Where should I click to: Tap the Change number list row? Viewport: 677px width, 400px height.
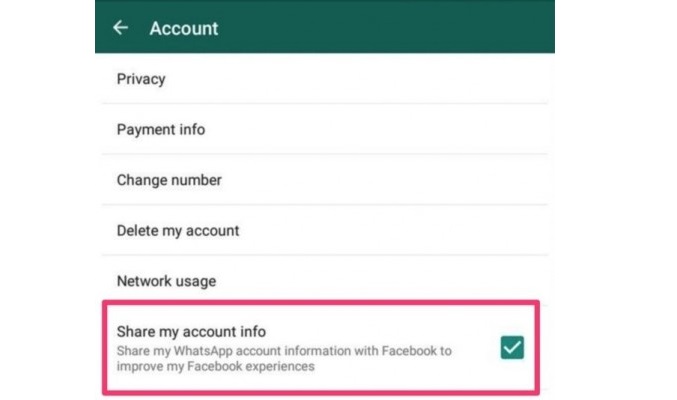[320, 181]
